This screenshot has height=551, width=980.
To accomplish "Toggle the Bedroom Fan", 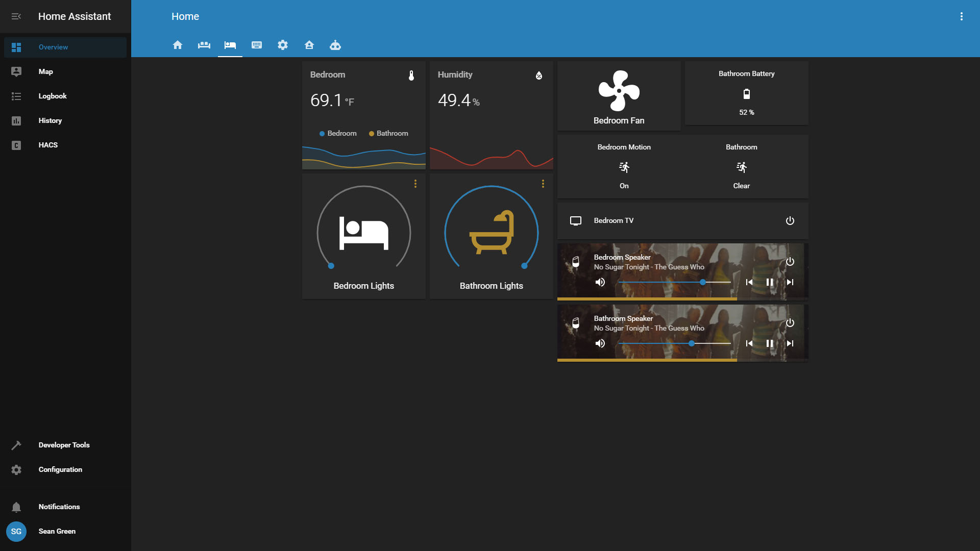I will pyautogui.click(x=619, y=91).
